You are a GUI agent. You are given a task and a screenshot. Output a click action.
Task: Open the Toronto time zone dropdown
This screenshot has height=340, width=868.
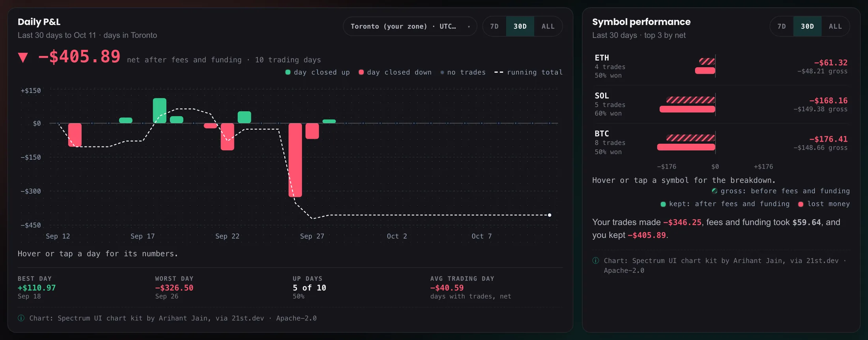coord(410,26)
